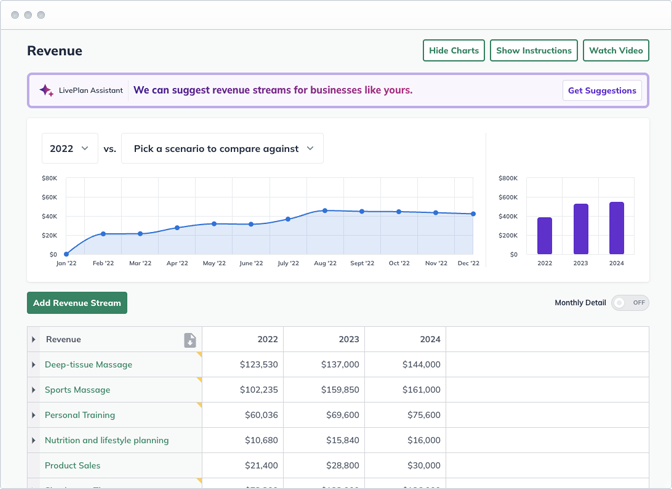This screenshot has width=672, height=489.
Task: Open the 2022 year dropdown
Action: tap(69, 148)
